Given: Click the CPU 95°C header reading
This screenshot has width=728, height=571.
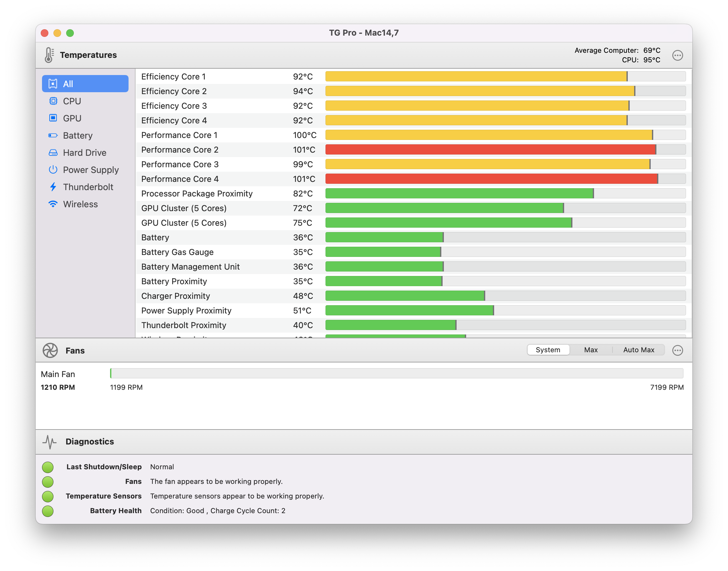Looking at the screenshot, I should click(x=641, y=60).
